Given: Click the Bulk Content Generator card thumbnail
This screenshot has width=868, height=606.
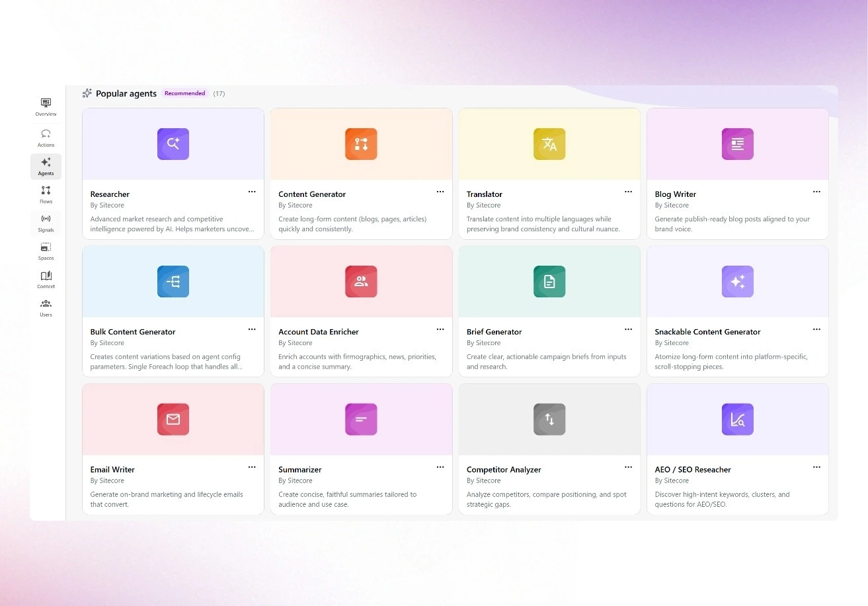Looking at the screenshot, I should click(x=173, y=282).
